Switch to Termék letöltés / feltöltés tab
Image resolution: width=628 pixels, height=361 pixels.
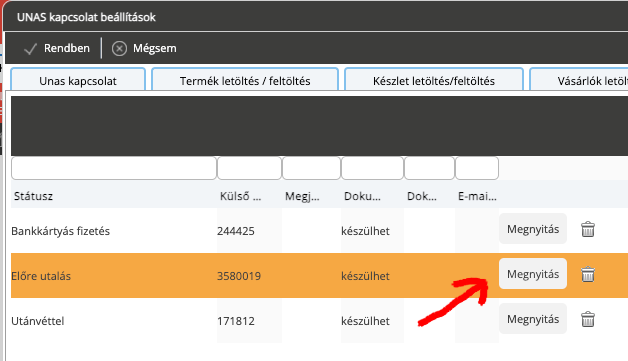tap(245, 80)
